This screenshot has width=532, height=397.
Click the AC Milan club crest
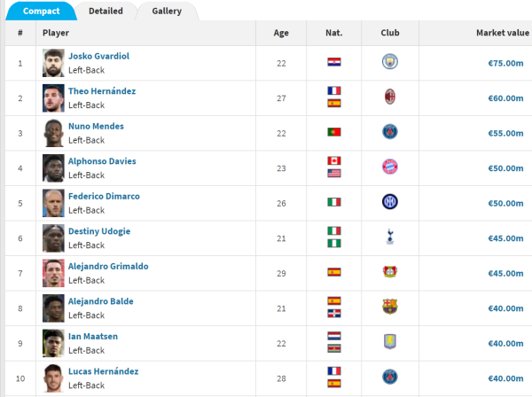(390, 97)
